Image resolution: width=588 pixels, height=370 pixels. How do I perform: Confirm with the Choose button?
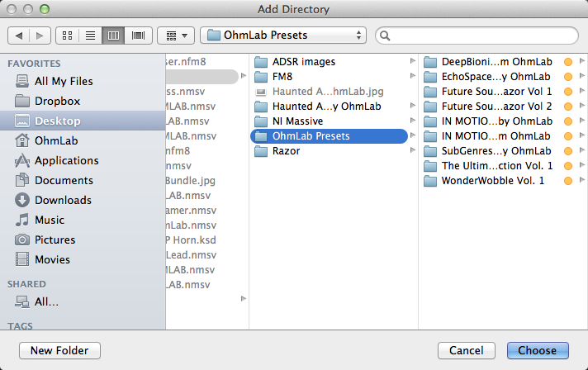538,350
